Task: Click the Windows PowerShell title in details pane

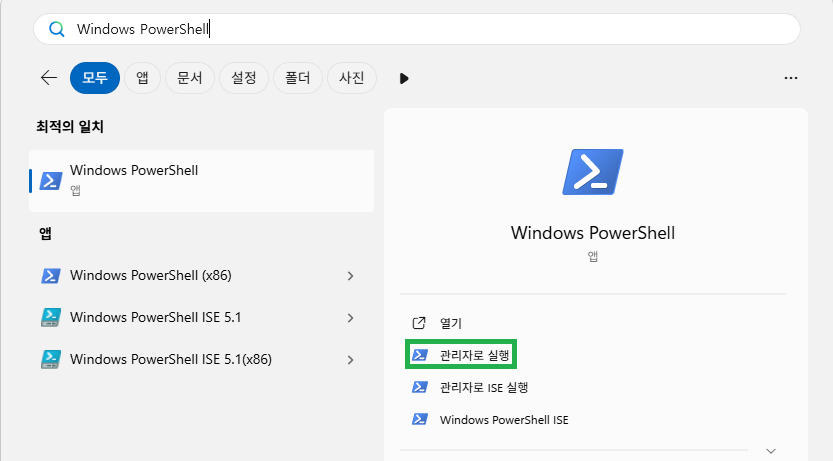Action: point(593,233)
